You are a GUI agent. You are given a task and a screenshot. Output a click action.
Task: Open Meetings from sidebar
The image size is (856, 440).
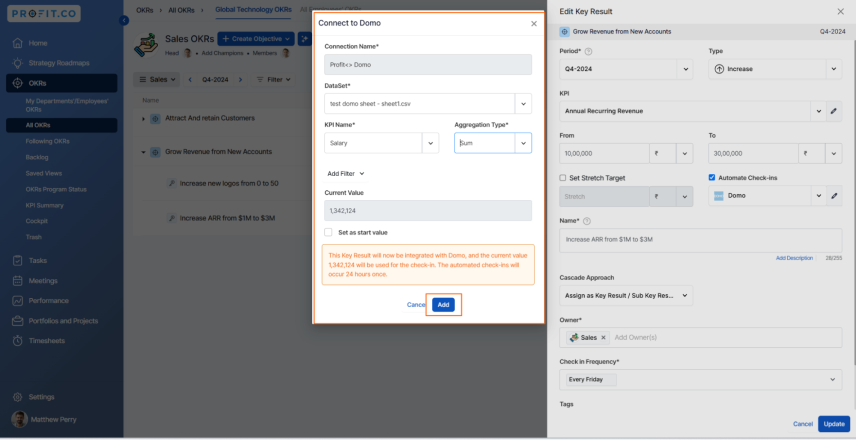pos(35,281)
